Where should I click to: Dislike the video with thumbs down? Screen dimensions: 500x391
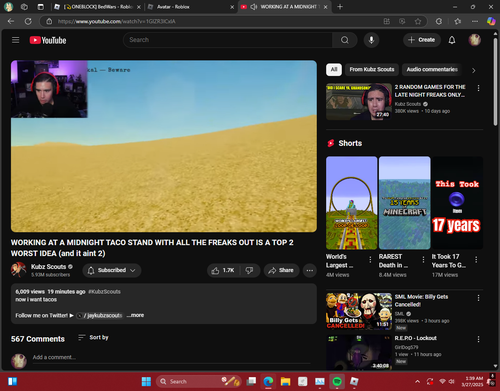point(249,270)
